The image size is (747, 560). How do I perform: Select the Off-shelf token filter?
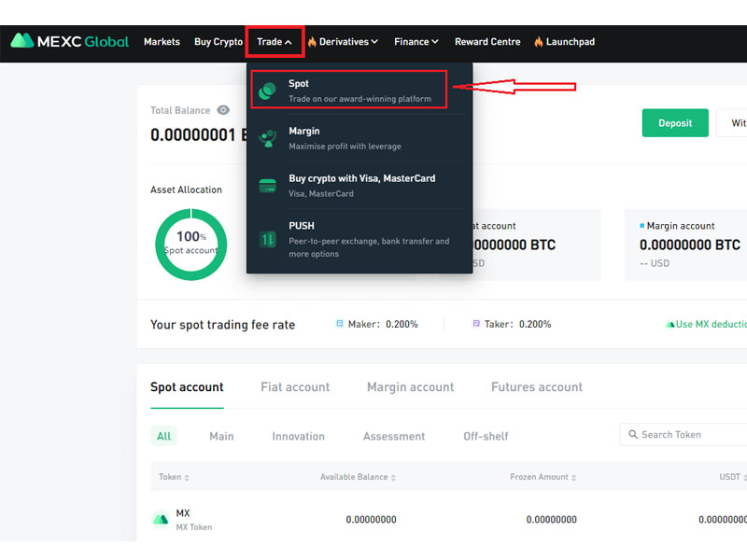[x=486, y=436]
